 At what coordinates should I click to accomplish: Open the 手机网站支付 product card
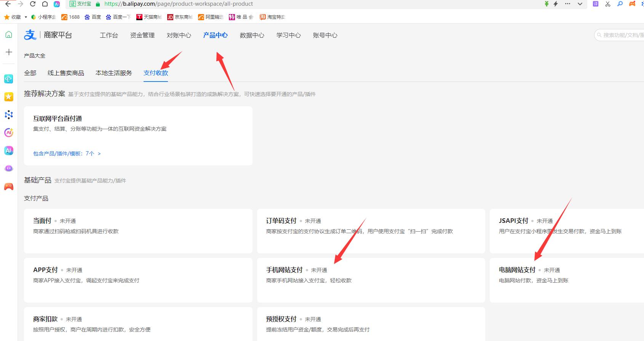click(371, 280)
